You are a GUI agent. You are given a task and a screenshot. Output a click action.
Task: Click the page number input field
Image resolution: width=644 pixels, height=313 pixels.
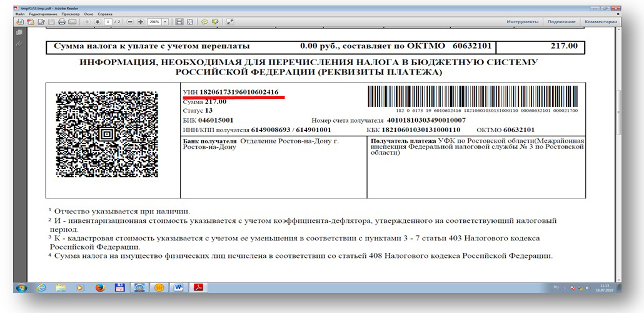click(108, 22)
